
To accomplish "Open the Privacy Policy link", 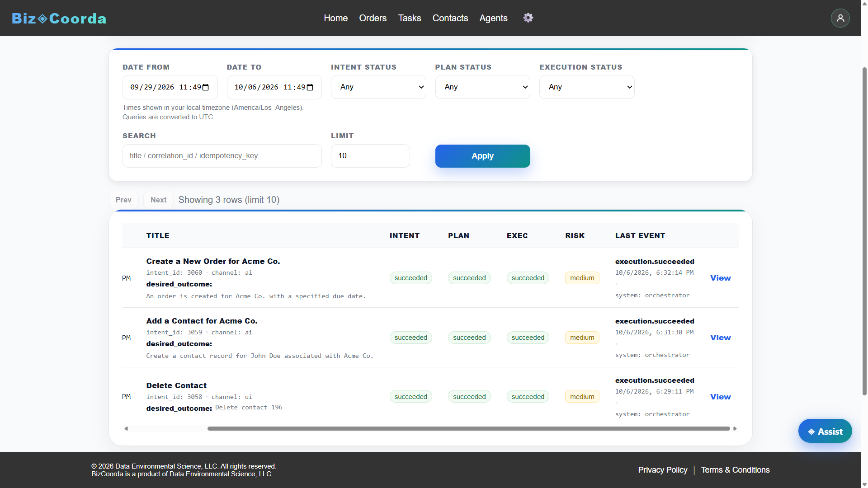I will tap(662, 470).
